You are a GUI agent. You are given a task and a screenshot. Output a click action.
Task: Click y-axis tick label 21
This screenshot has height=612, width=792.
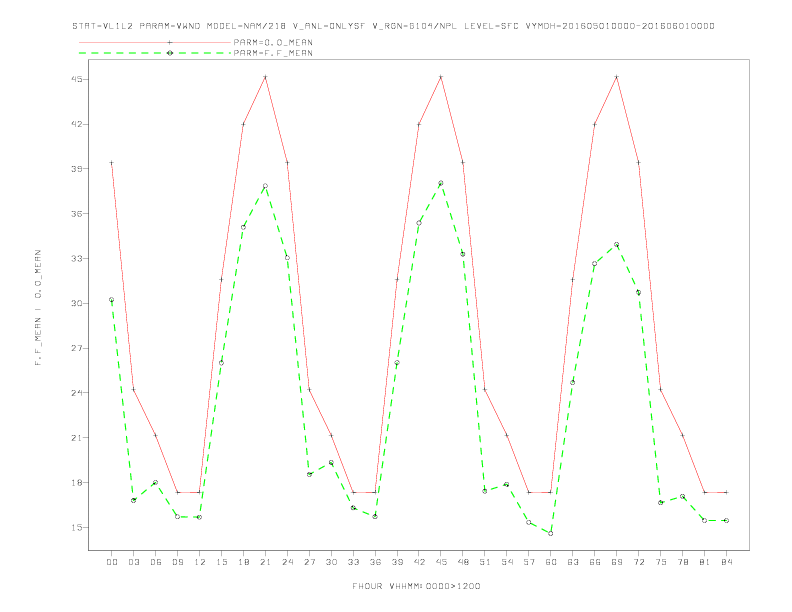(x=76, y=438)
